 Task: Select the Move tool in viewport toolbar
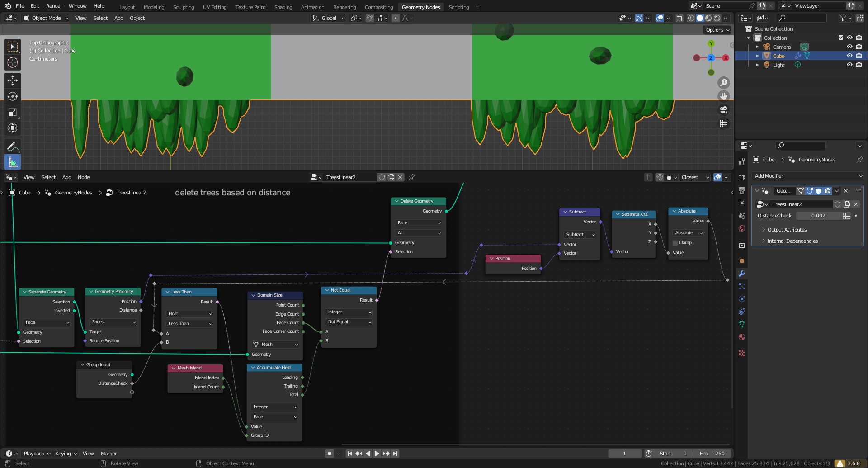pyautogui.click(x=13, y=80)
